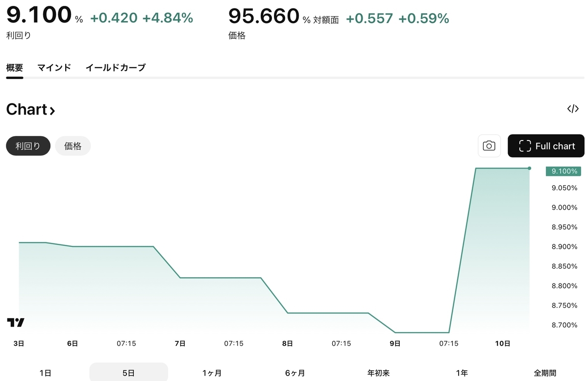Select the 1ヶ月 range

click(212, 373)
